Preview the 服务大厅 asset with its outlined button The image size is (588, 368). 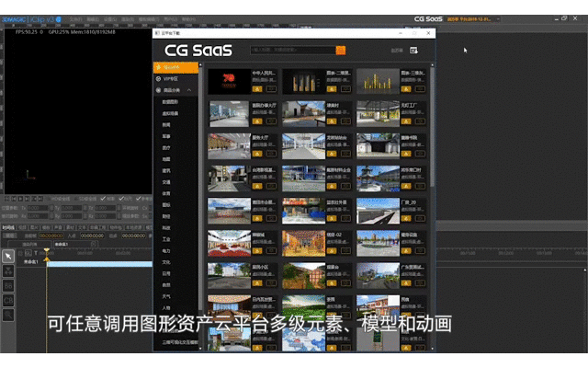271,154
